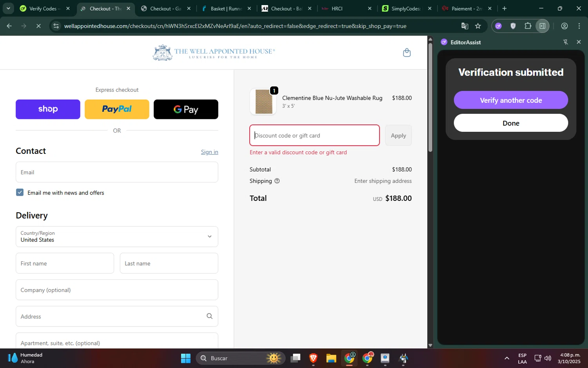The width and height of the screenshot is (588, 368).
Task: Unpin the EditorAssist side panel
Action: coord(566,42)
